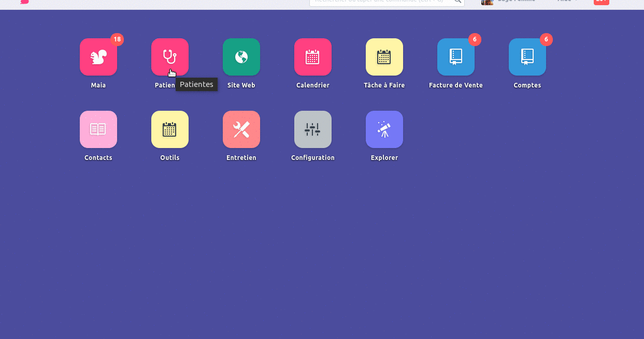
Task: Launch the Outils app
Action: (x=170, y=129)
